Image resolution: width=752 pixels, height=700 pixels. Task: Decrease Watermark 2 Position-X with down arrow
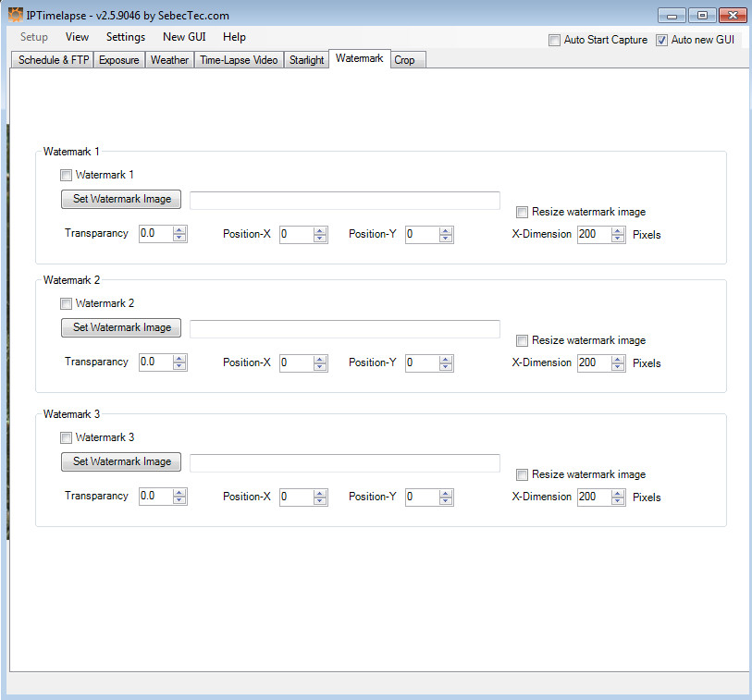[320, 367]
